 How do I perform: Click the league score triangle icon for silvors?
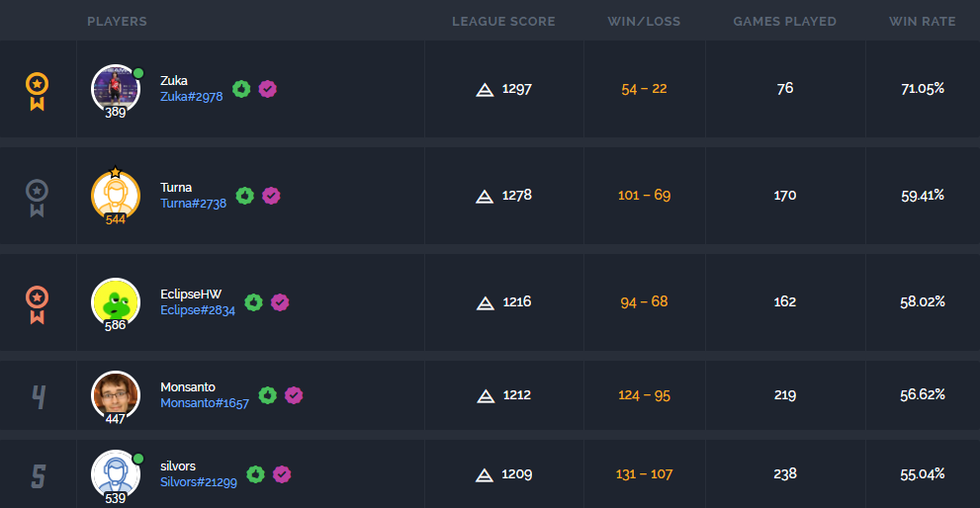click(485, 474)
